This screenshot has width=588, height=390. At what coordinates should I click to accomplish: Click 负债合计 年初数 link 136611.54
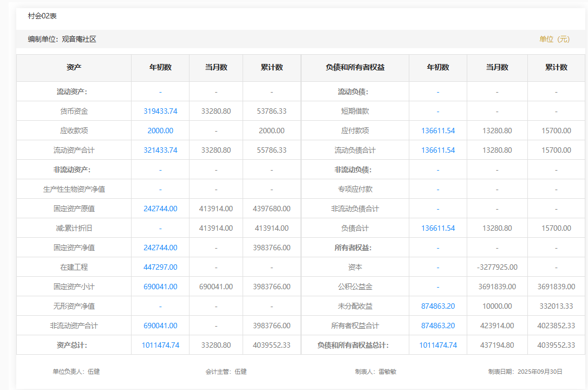coord(438,228)
